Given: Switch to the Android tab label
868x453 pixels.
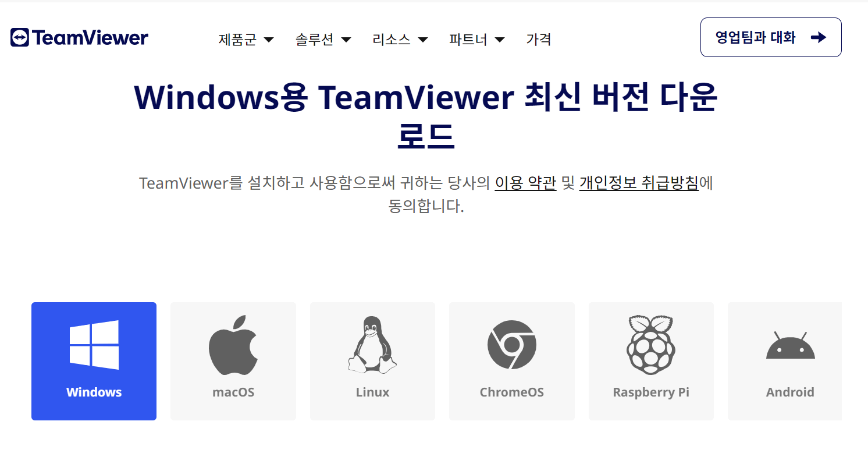Looking at the screenshot, I should coord(790,392).
